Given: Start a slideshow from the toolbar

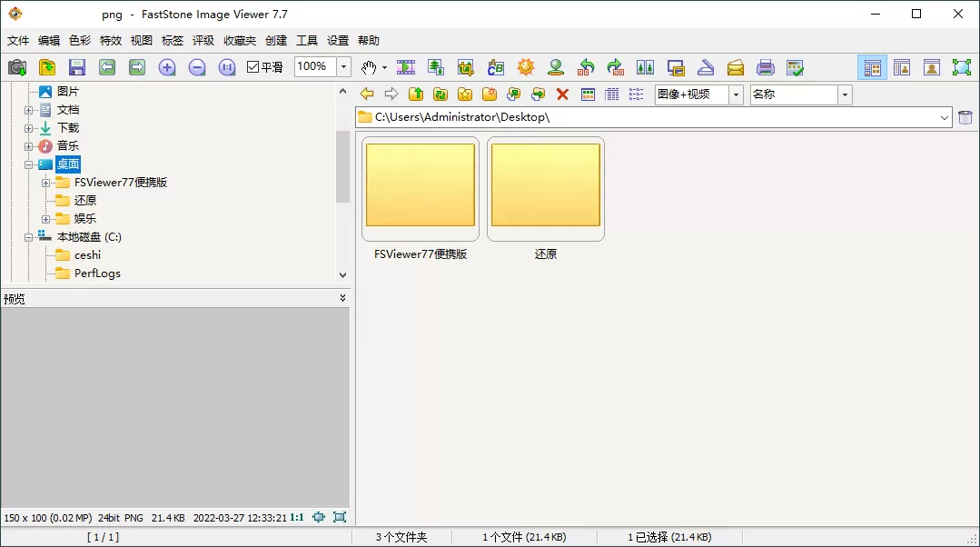Looking at the screenshot, I should click(x=406, y=67).
